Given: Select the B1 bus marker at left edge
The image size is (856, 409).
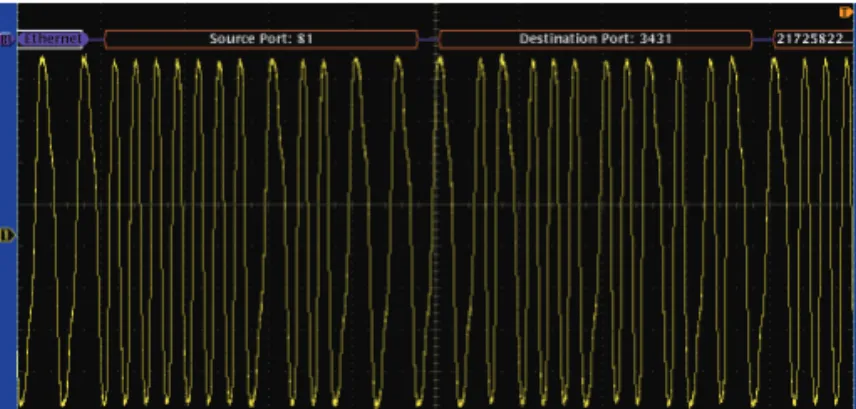Looking at the screenshot, I should (7, 39).
